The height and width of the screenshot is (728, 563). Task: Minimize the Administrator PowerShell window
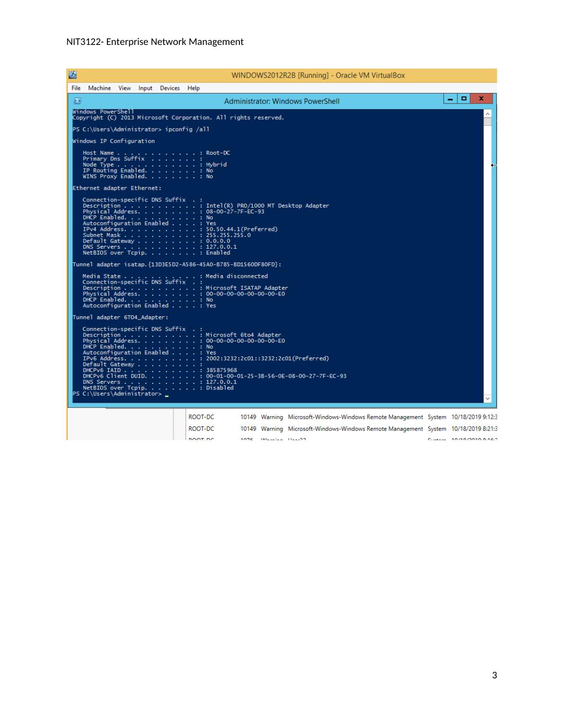coord(450,99)
